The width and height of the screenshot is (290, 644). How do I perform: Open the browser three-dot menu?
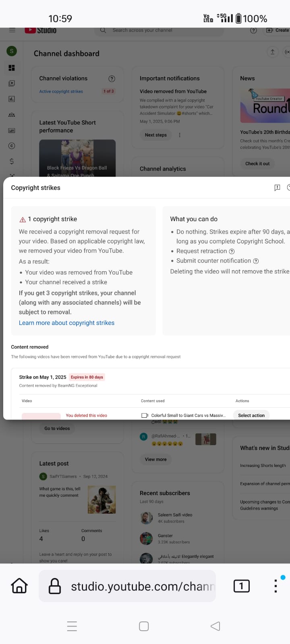(275, 586)
